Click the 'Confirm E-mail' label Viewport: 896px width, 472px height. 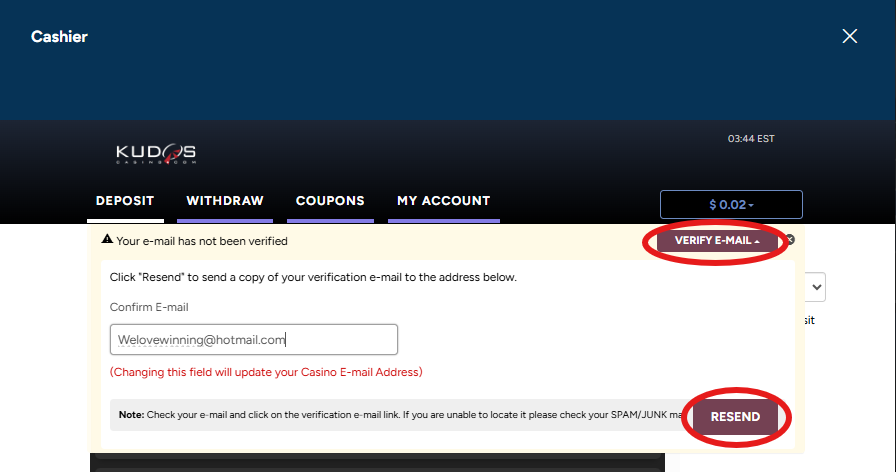point(149,307)
